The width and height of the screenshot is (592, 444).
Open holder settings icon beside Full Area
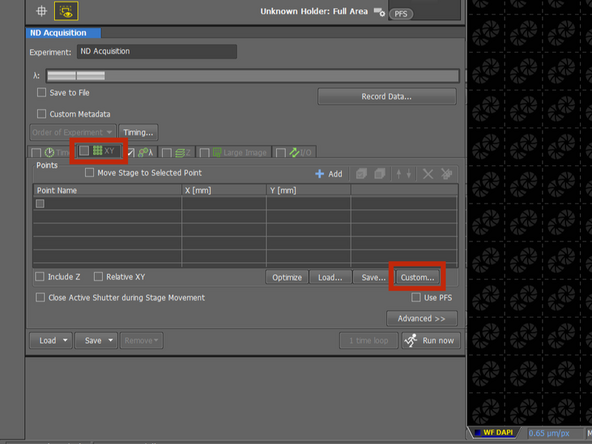379,12
